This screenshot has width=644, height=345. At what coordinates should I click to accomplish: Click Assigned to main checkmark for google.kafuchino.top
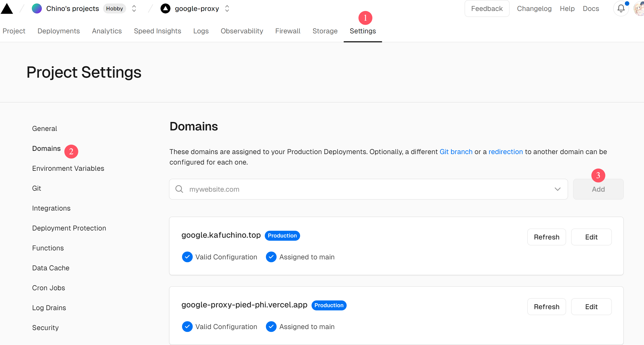pos(271,257)
